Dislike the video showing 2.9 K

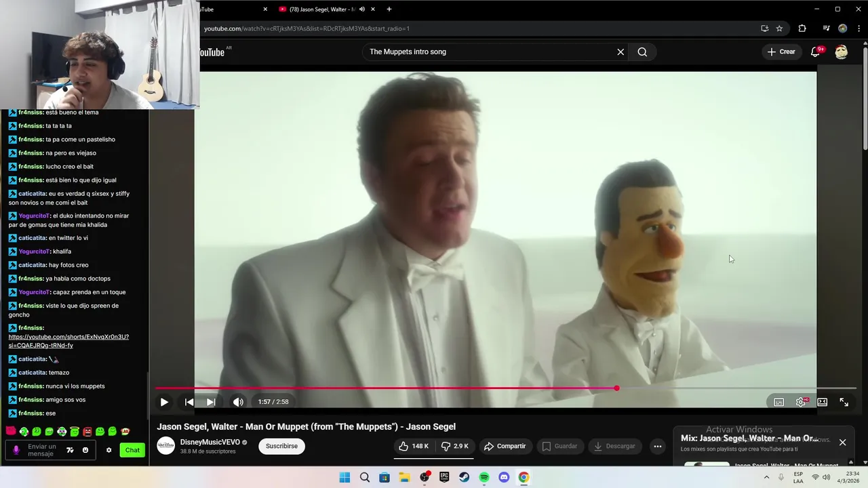454,446
